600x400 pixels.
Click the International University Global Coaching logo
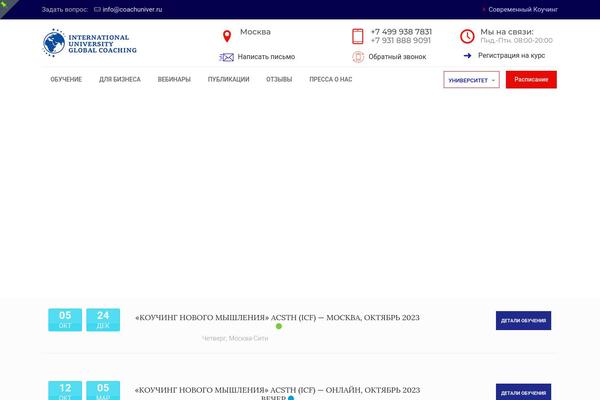click(x=90, y=43)
